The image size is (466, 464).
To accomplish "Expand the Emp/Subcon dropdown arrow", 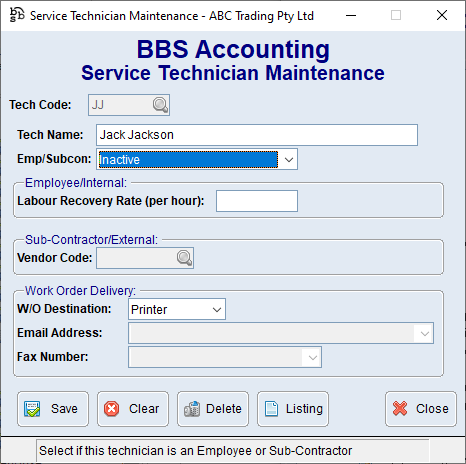I will [x=289, y=160].
